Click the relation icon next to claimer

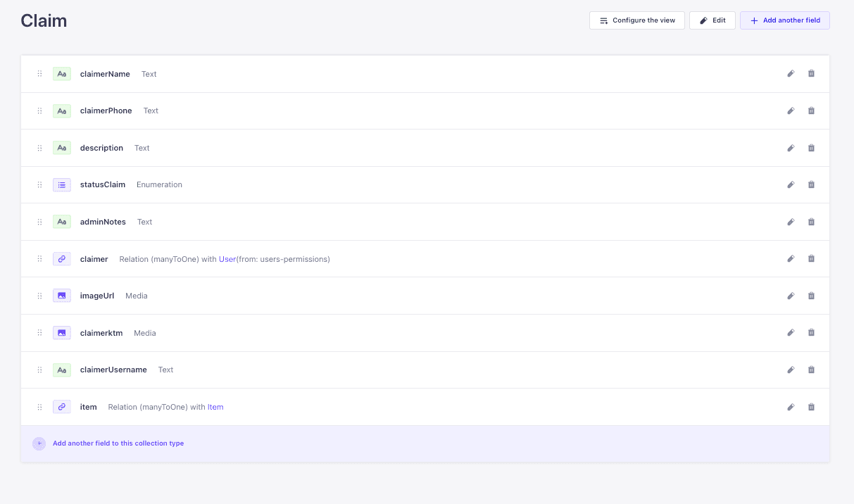tap(61, 258)
